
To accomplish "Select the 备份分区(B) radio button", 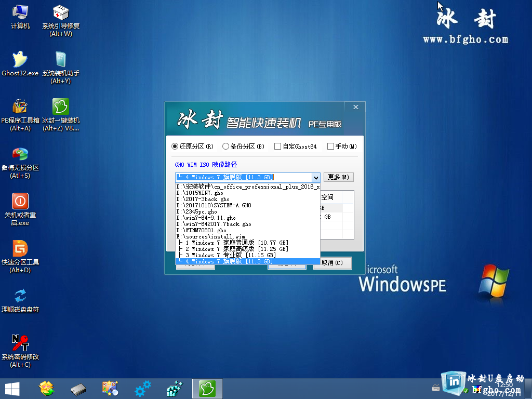I will 243,146.
